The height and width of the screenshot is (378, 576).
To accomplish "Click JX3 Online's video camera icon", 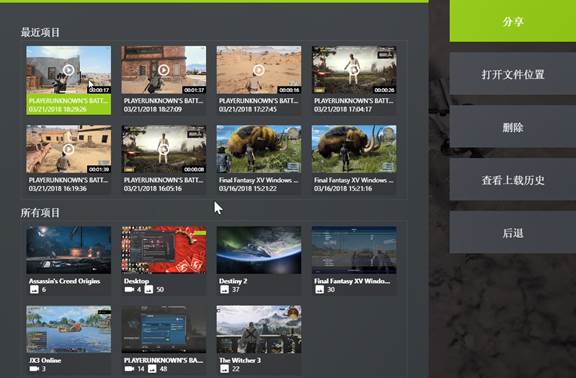I will [x=34, y=368].
